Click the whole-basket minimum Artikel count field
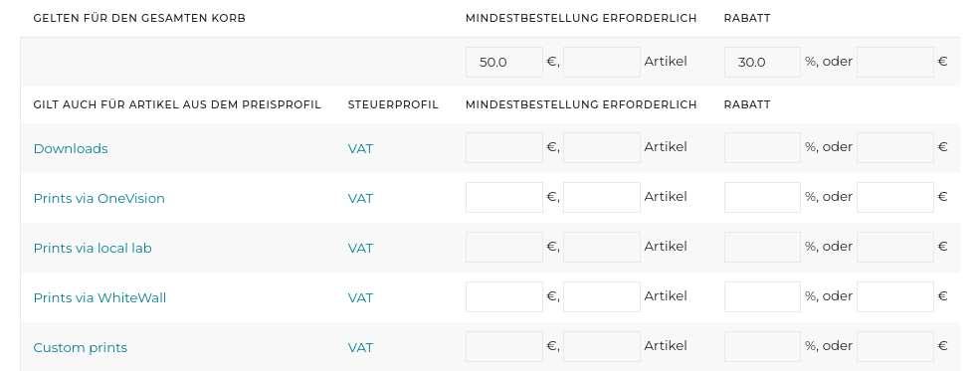 (602, 62)
